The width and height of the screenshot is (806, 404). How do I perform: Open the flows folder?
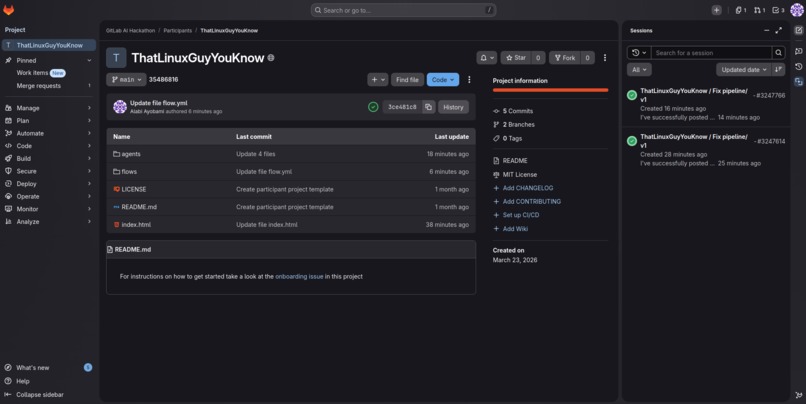[129, 172]
